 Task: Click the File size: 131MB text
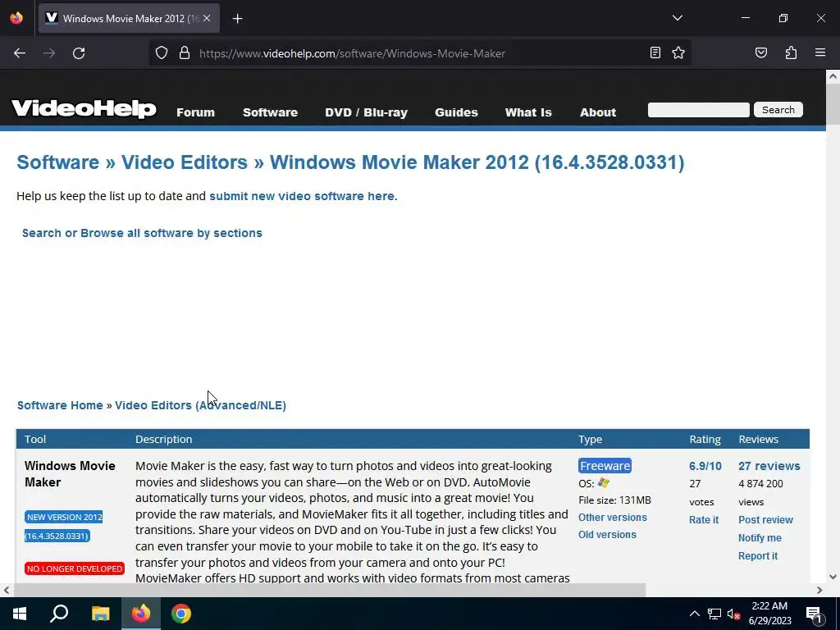[614, 500]
